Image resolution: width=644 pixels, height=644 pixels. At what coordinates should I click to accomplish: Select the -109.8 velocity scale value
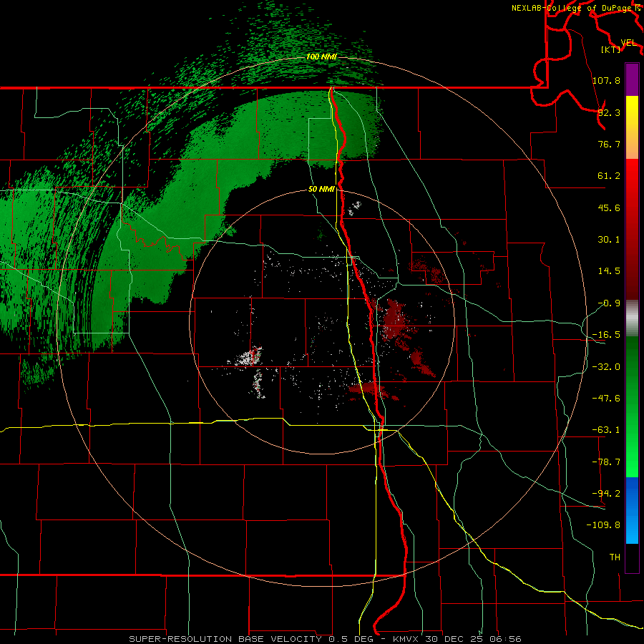coord(603,525)
